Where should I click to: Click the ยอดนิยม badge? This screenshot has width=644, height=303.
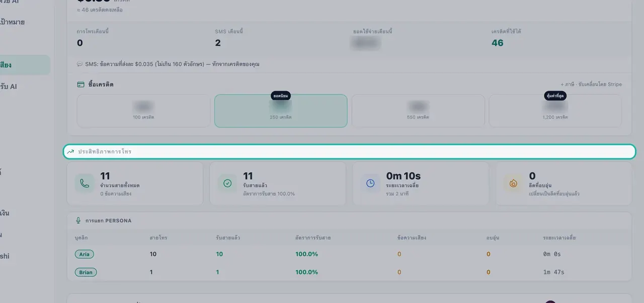(281, 95)
